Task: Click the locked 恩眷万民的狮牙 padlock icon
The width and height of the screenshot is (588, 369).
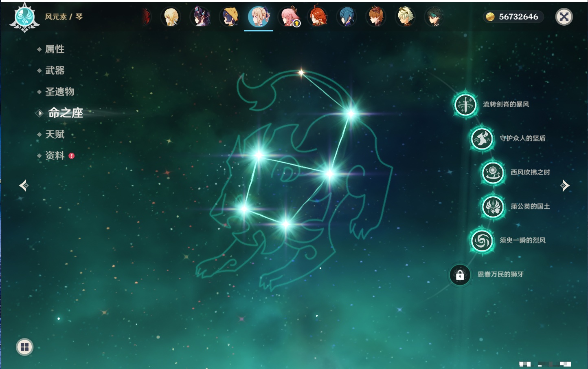Action: 460,275
